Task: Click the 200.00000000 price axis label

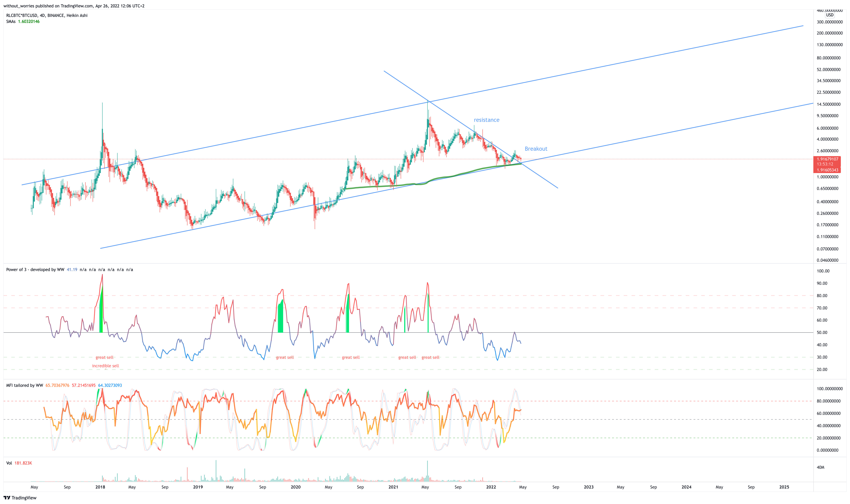Action: click(830, 33)
